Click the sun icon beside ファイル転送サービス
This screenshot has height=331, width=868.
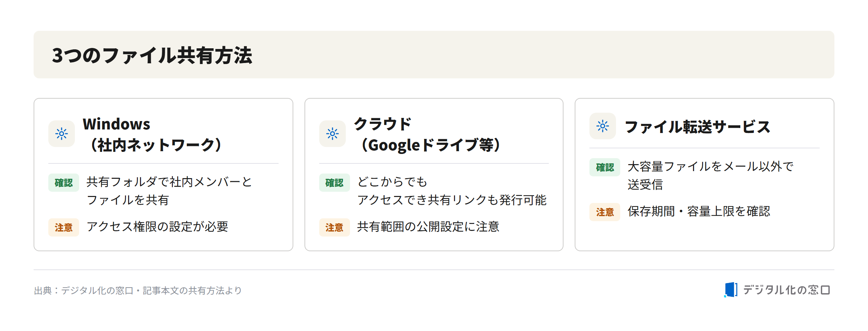click(x=603, y=126)
